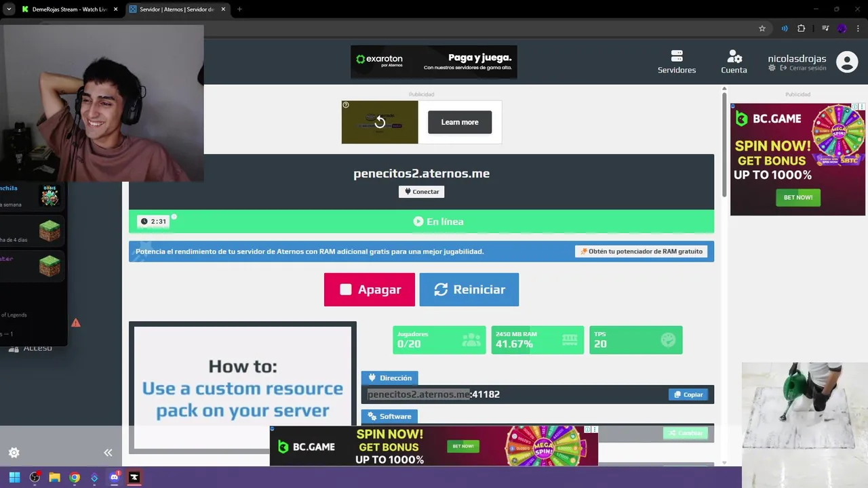Open Discord from taskbar
The height and width of the screenshot is (488, 868).
pyautogui.click(x=114, y=477)
